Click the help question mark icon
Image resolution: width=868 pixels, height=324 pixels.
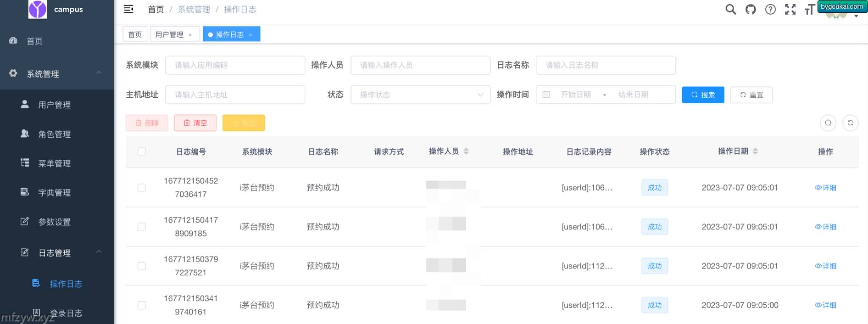[x=770, y=9]
